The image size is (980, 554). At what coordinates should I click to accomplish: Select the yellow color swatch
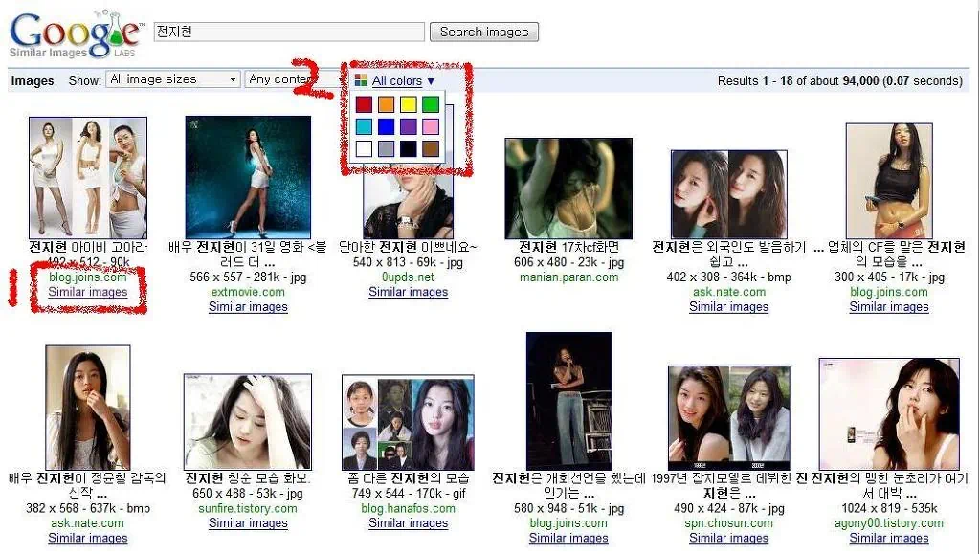pos(407,104)
